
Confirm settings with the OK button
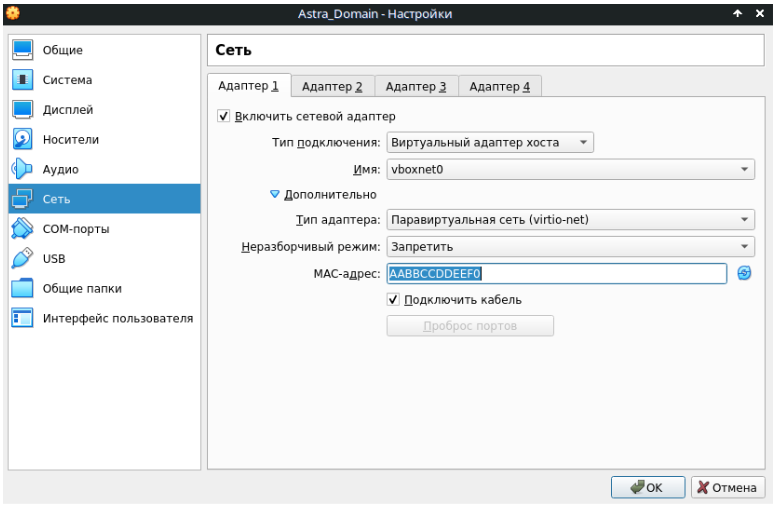point(647,488)
